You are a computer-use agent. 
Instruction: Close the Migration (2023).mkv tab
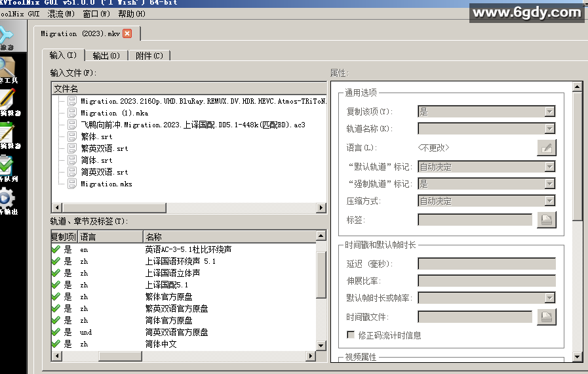coord(127,33)
